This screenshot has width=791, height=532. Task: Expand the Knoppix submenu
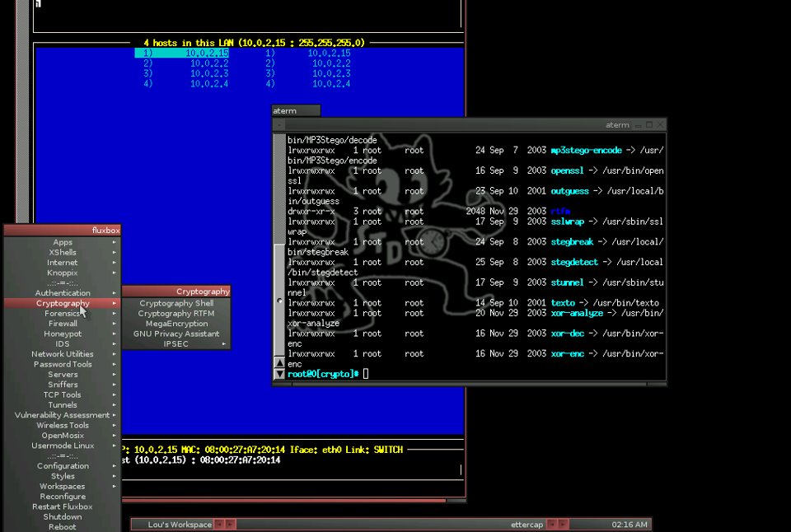pos(62,273)
